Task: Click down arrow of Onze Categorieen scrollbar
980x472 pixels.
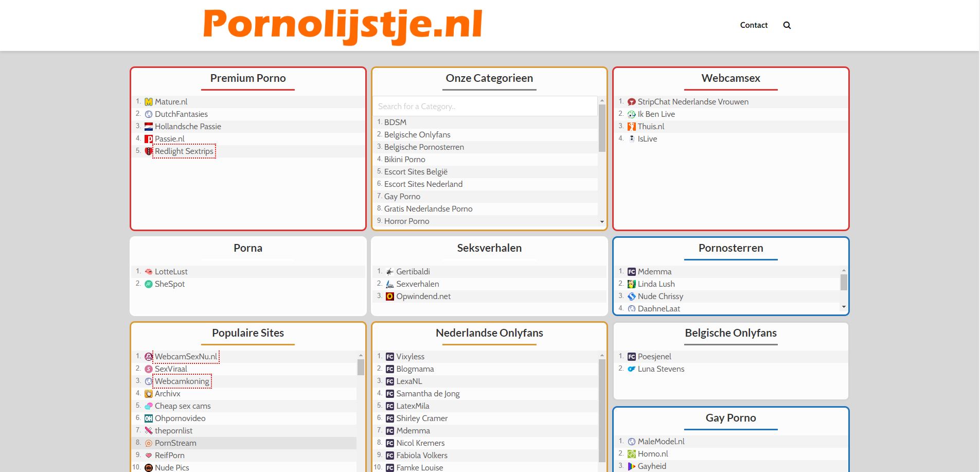Action: 602,222
